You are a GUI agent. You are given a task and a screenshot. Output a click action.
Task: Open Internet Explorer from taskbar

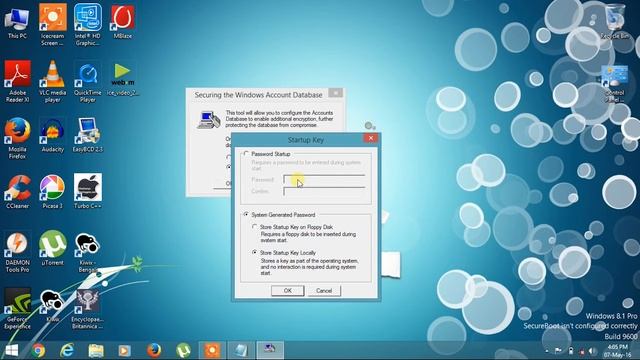click(67, 350)
